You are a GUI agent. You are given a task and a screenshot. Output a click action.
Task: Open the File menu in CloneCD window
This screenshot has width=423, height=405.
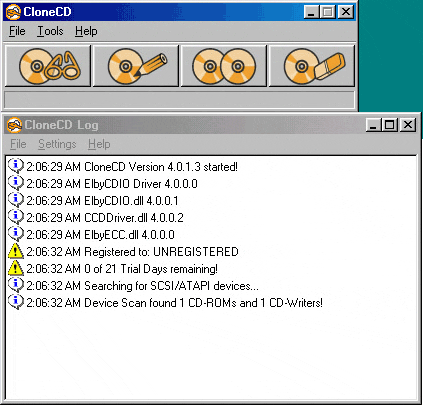pyautogui.click(x=17, y=31)
